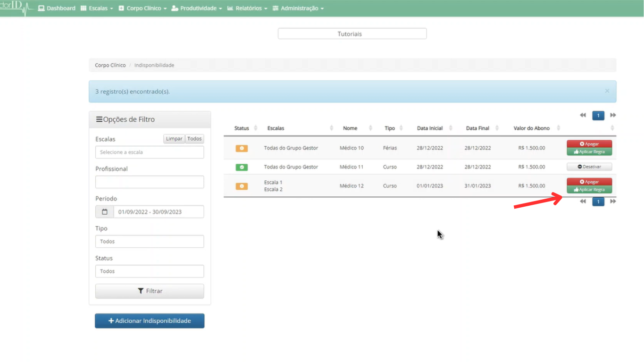
Task: Dismiss the registros encontrados alert
Action: coord(607,91)
